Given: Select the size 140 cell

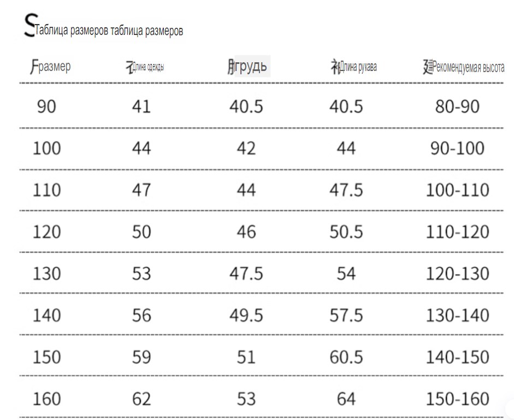Looking at the screenshot, I should (46, 316).
